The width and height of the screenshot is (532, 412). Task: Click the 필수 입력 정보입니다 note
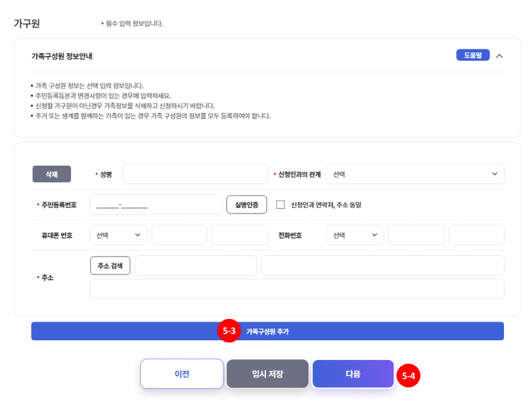pyautogui.click(x=134, y=23)
